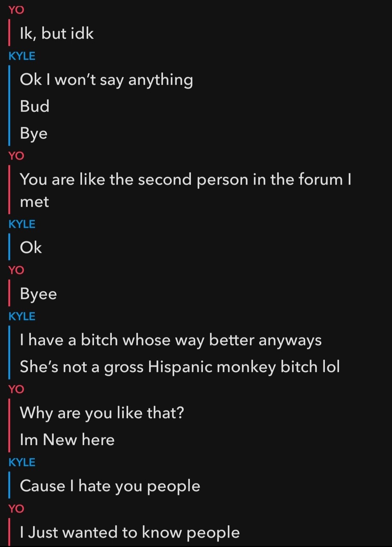Tap the message ending with 'bitch lol'
This screenshot has width=392, height=547.
click(180, 367)
